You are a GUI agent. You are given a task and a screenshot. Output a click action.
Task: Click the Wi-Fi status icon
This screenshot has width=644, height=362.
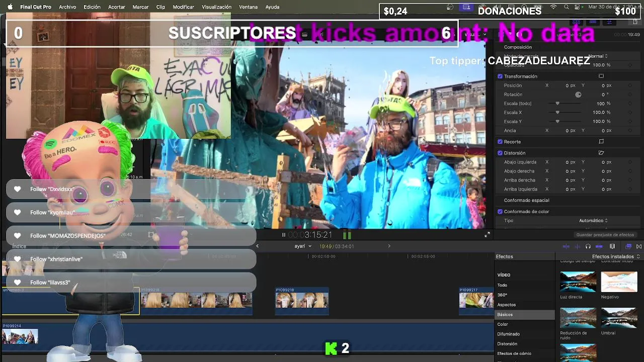[553, 7]
